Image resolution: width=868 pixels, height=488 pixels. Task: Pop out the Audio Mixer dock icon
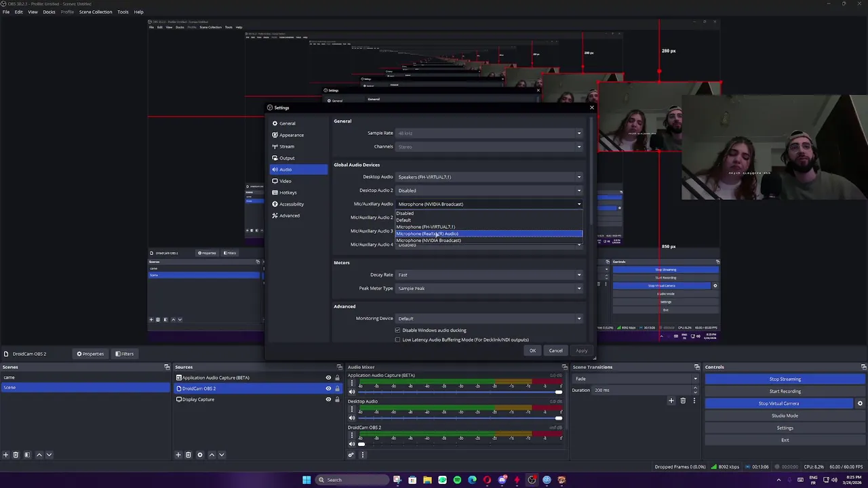point(564,367)
